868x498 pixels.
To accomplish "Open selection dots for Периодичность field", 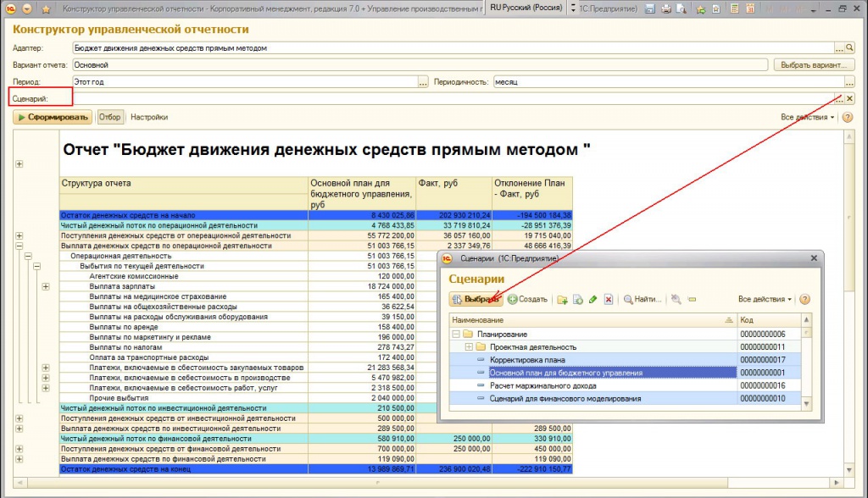I will (x=849, y=82).
